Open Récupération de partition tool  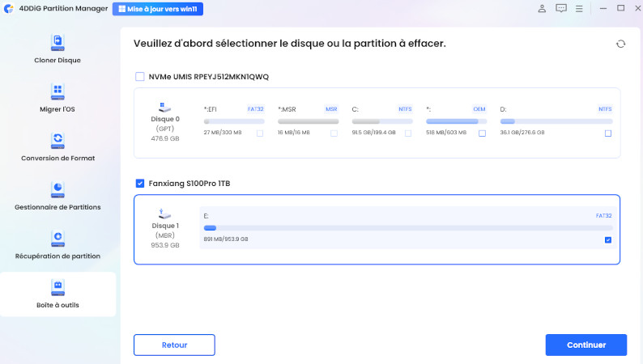pyautogui.click(x=57, y=245)
